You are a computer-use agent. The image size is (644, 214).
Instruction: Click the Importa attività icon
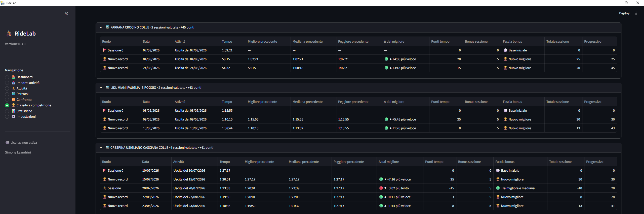coord(14,83)
